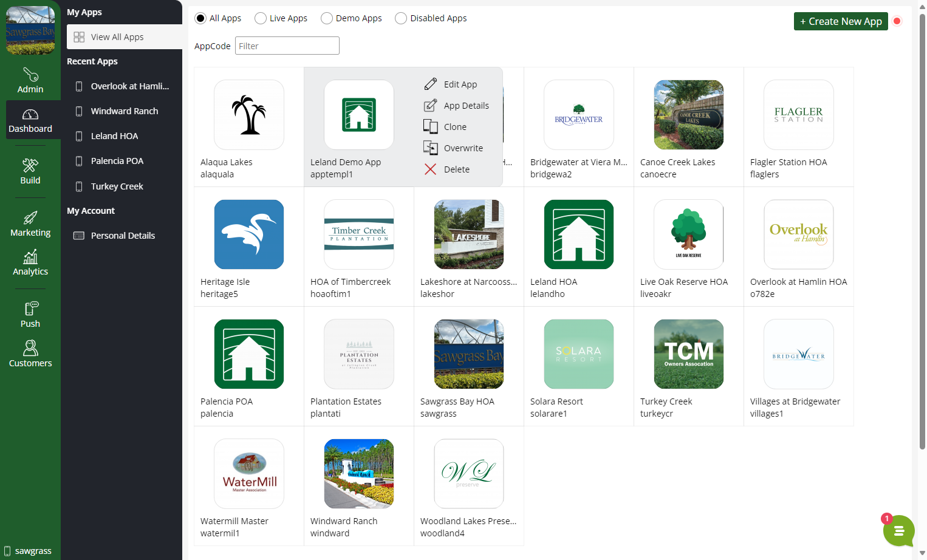Open the Live Oak Reserve HOA thumbnail
Viewport: 927px width, 560px height.
(689, 234)
